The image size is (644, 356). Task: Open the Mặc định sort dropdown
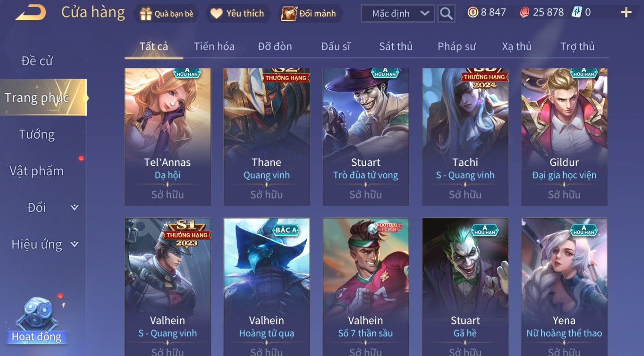[398, 14]
